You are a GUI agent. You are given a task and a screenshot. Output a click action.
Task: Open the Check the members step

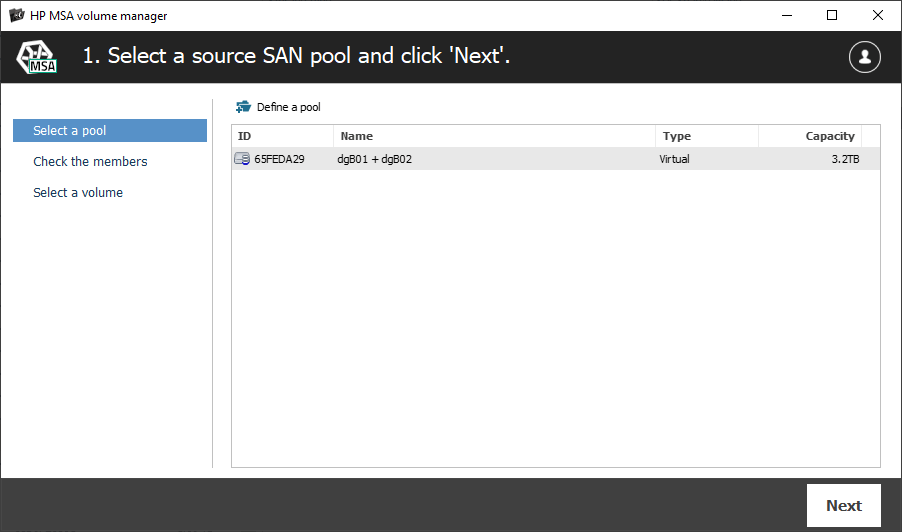point(90,162)
